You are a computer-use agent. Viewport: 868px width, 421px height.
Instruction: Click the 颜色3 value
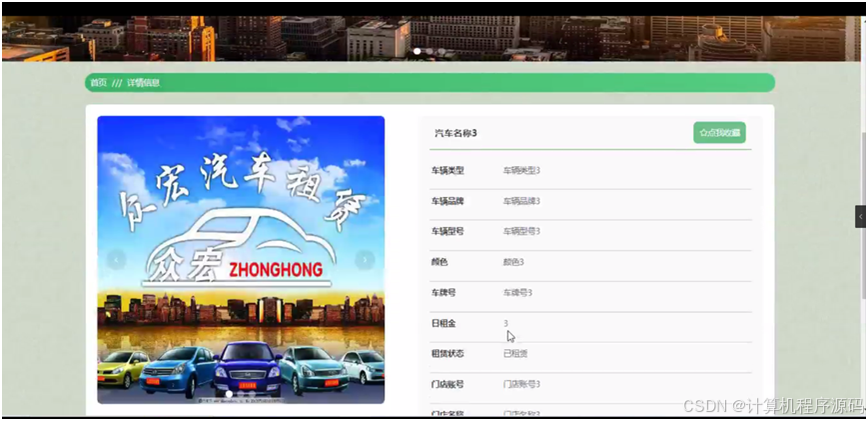point(513,262)
